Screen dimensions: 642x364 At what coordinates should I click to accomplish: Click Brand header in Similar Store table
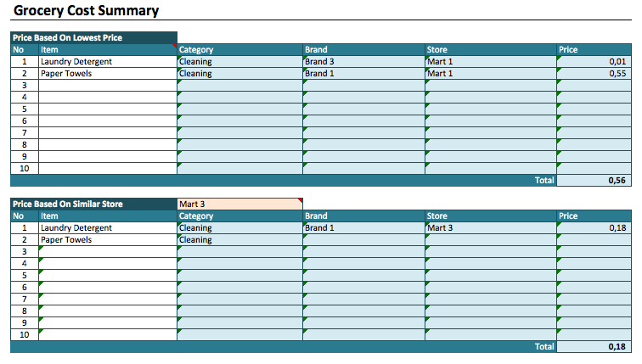(x=364, y=216)
